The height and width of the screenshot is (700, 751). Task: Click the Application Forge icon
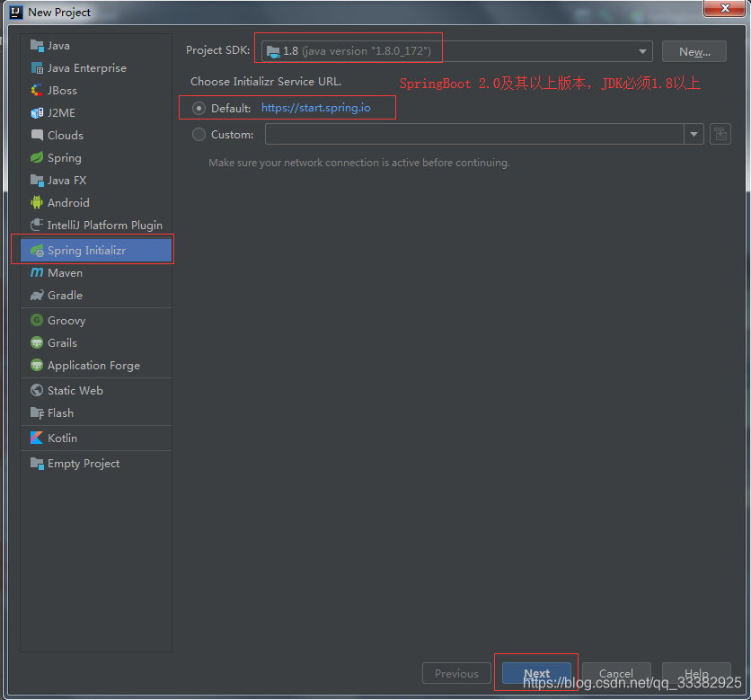pyautogui.click(x=37, y=365)
